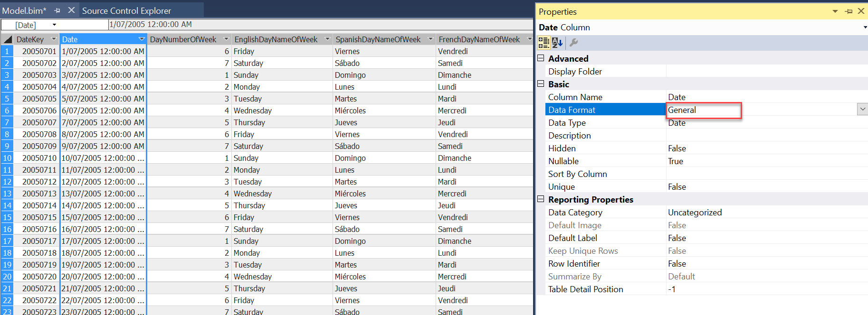Click the Hidden property
868x315 pixels.
562,148
